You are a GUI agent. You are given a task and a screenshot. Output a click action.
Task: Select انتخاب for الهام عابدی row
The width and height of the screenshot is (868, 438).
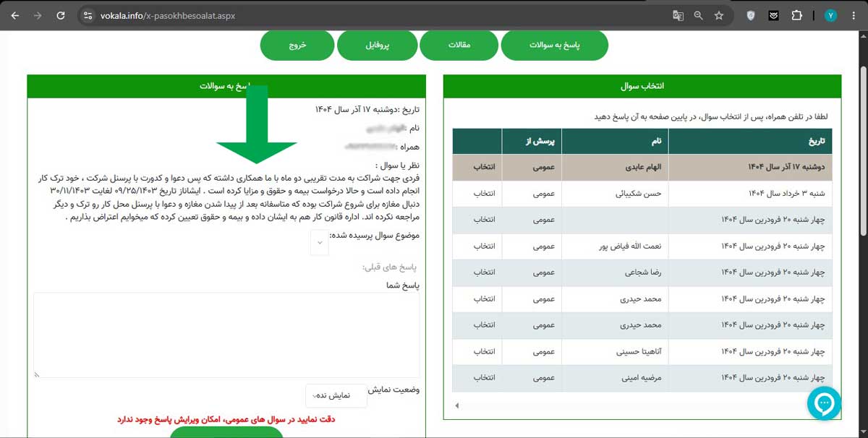[x=484, y=167]
